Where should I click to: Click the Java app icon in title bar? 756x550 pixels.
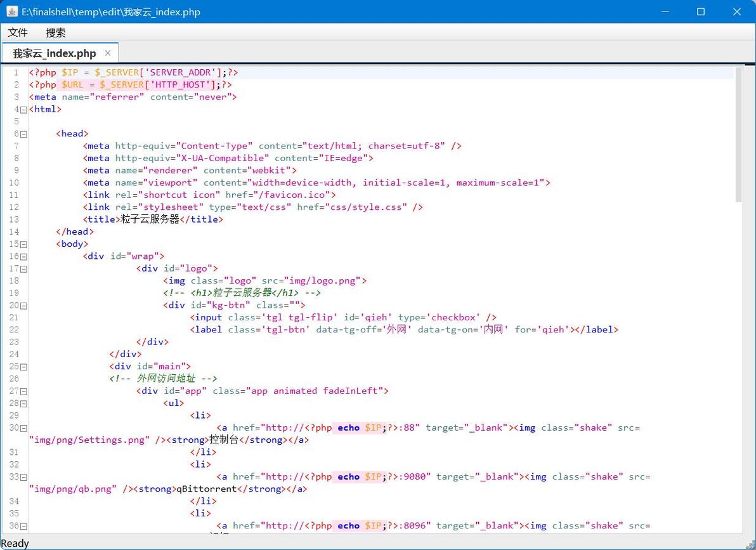(x=11, y=11)
